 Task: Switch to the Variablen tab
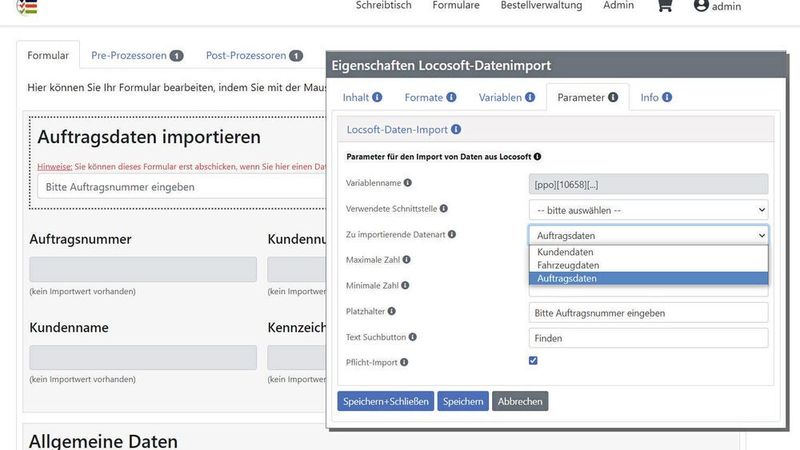click(500, 97)
